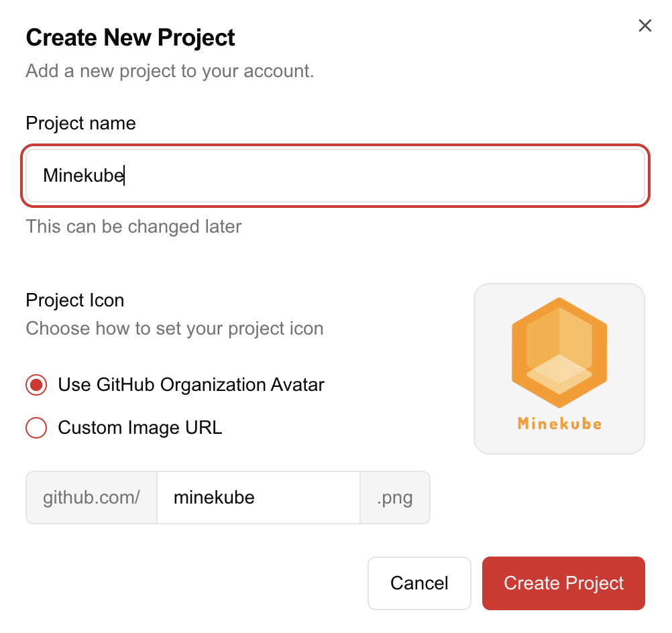The height and width of the screenshot is (633, 672).
Task: Select the Custom Image URL radio button
Action: click(x=36, y=428)
